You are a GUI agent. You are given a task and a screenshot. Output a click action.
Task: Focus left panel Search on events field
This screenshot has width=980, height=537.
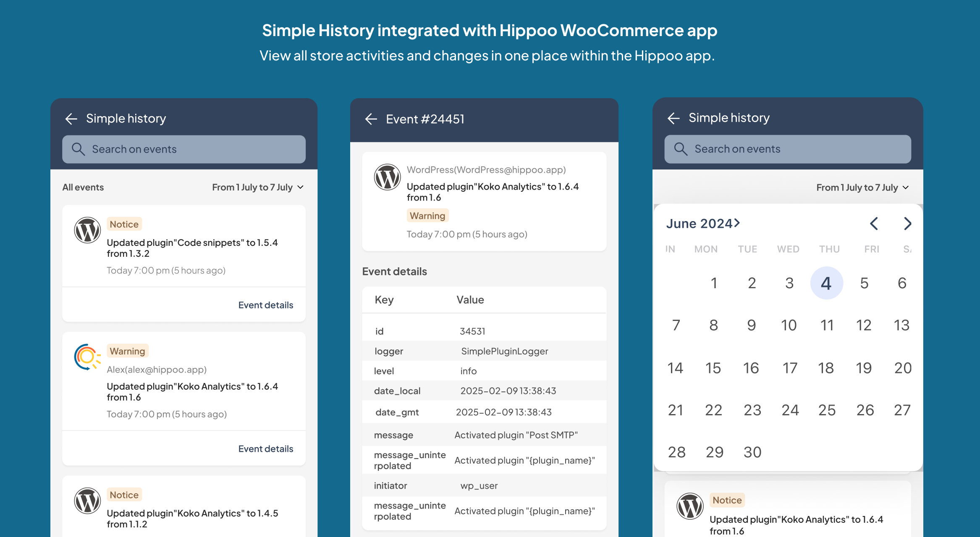click(x=184, y=149)
